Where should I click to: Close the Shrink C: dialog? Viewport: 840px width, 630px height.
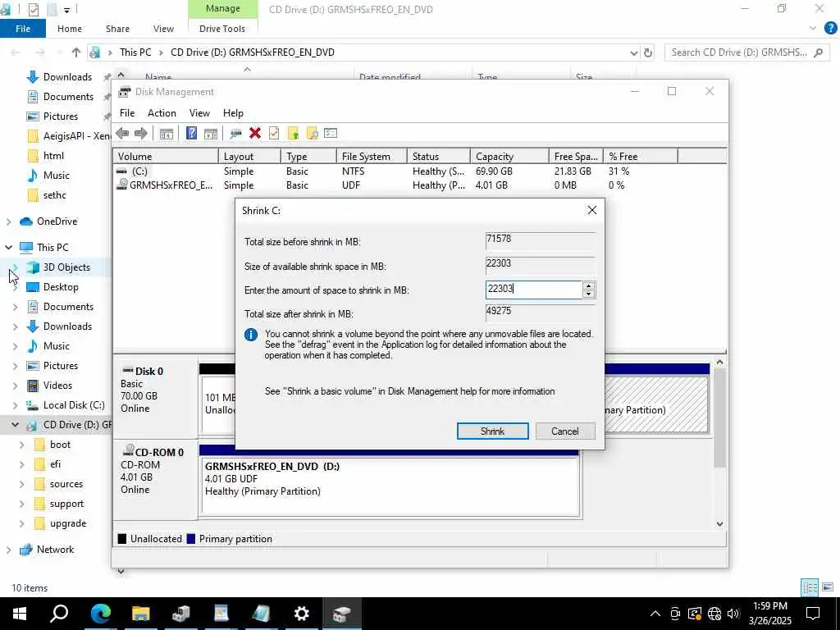pyautogui.click(x=592, y=210)
